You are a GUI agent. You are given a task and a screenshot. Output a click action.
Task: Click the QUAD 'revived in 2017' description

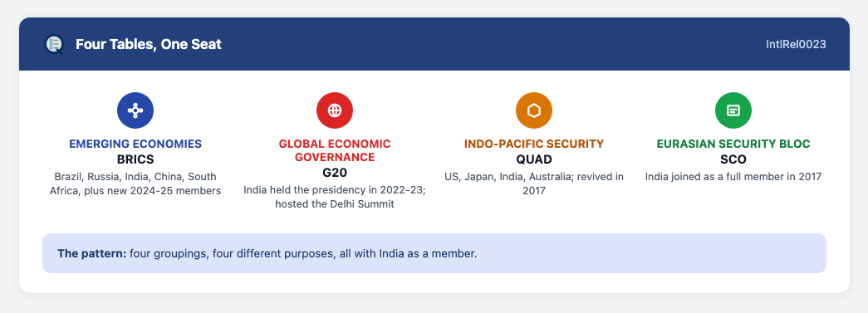[x=534, y=184]
